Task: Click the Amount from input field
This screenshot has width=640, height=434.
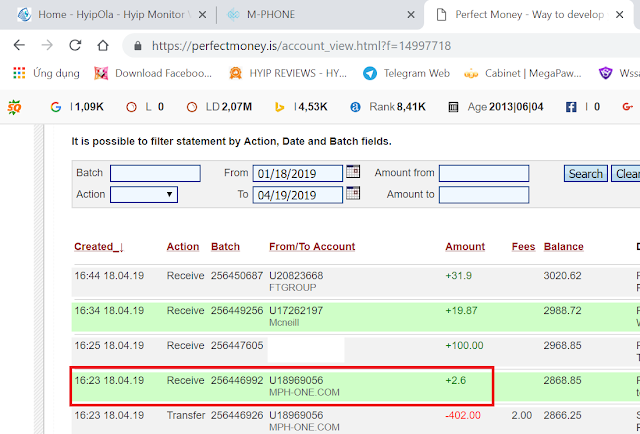Action: [484, 174]
